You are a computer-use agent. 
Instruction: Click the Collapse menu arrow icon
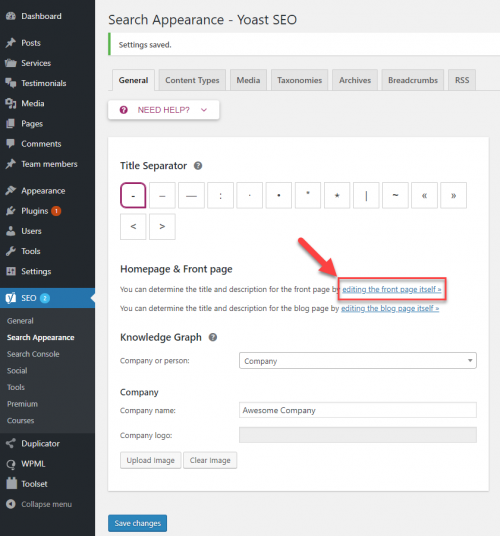(11, 504)
